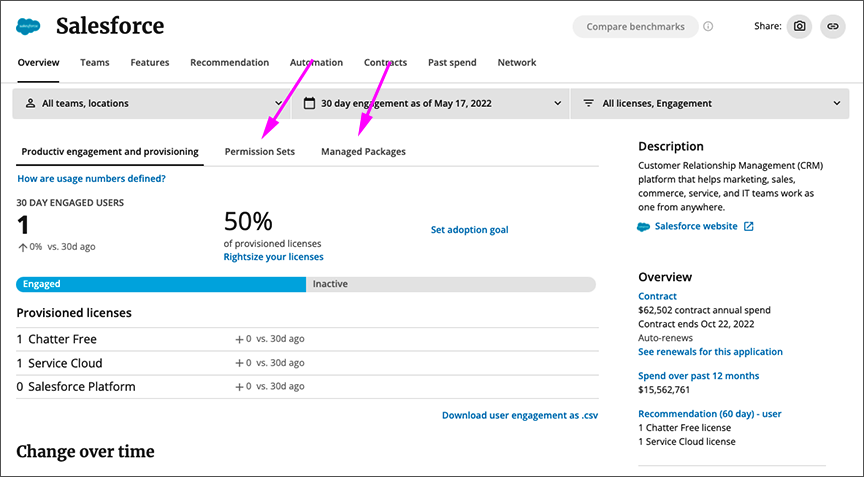Select the Salesforce Platform license row
The height and width of the screenshot is (477, 864).
pos(307,387)
